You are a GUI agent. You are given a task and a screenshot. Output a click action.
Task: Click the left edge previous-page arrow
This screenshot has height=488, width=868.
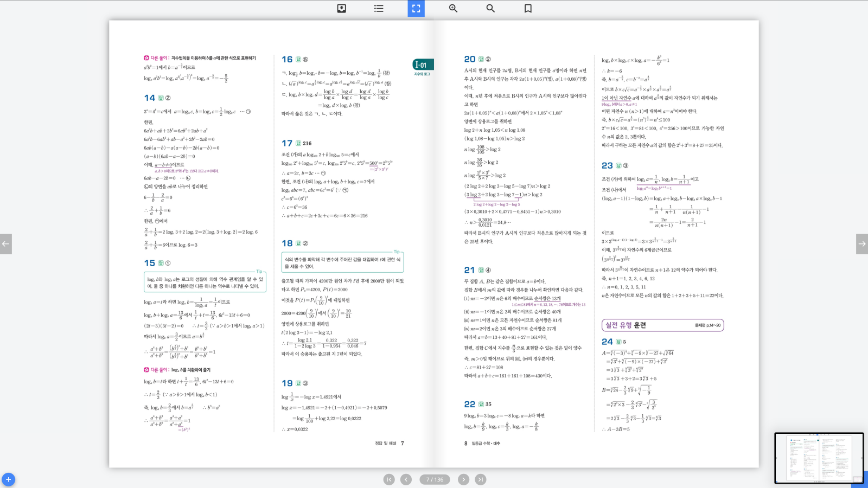tap(6, 244)
